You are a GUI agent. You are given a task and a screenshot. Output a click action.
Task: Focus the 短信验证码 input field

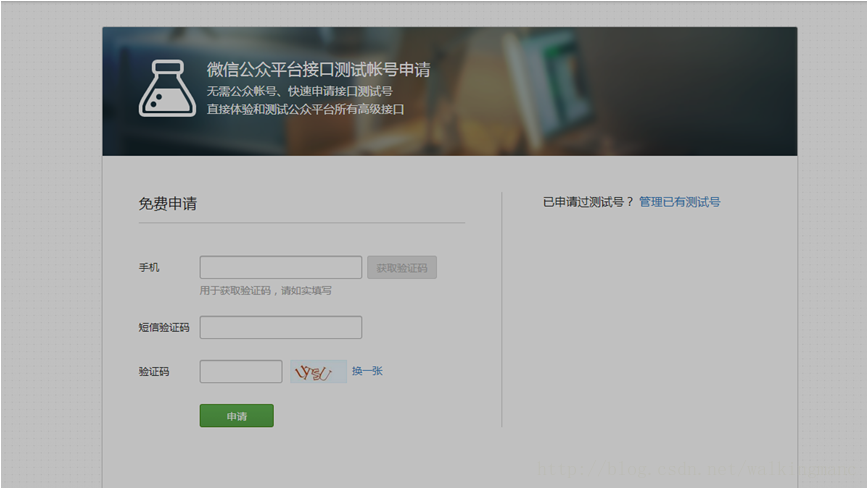281,327
